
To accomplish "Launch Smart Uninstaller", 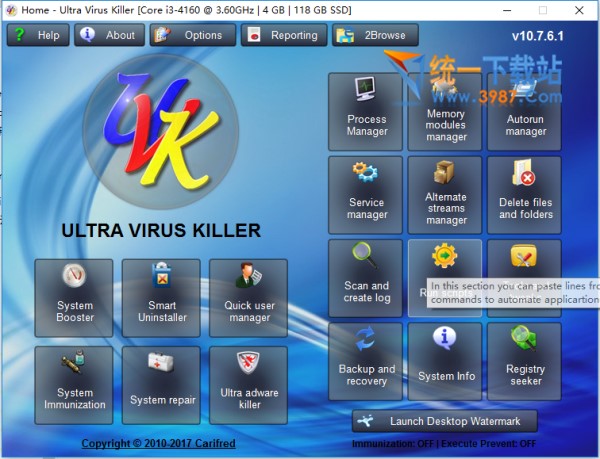I will point(161,298).
